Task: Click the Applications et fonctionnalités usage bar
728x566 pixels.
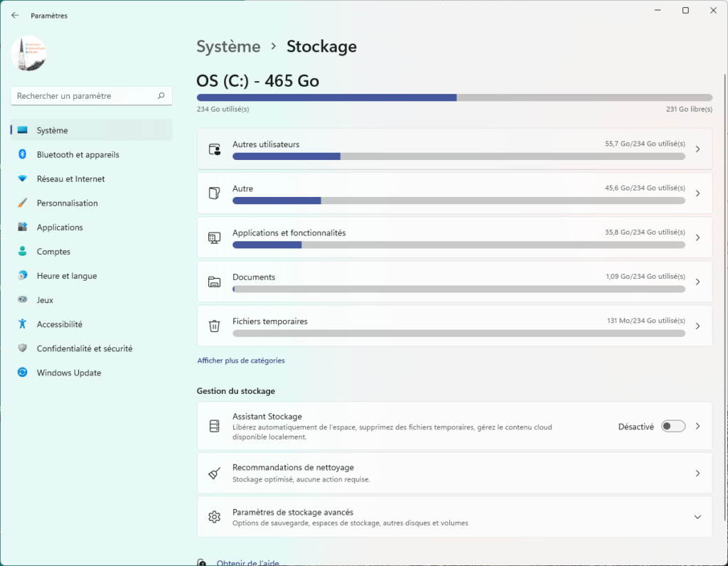Action: (459, 245)
